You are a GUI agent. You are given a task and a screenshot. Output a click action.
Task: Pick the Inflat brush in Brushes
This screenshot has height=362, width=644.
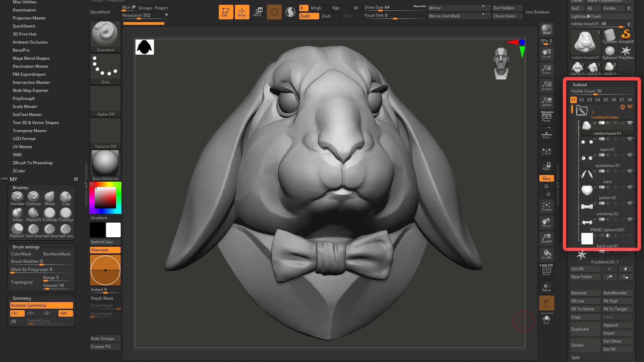pyautogui.click(x=17, y=215)
